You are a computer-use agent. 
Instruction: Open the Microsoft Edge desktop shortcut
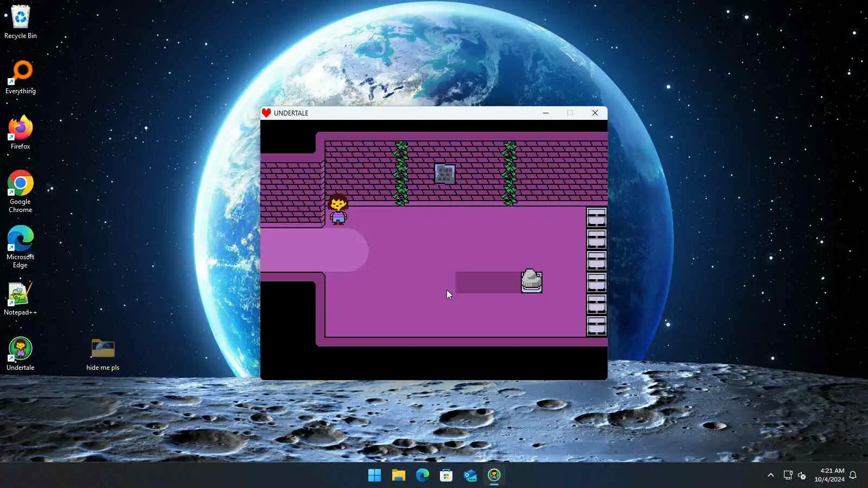21,247
